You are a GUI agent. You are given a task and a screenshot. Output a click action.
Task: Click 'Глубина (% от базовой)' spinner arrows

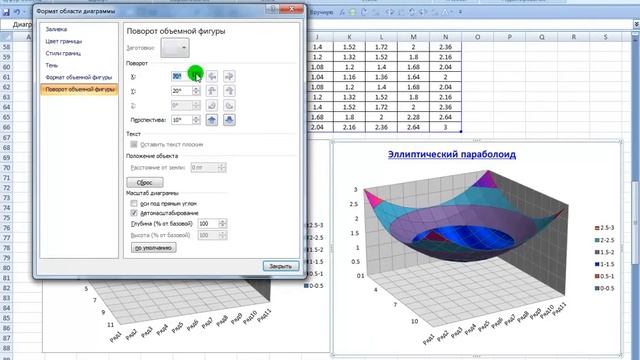coord(223,224)
